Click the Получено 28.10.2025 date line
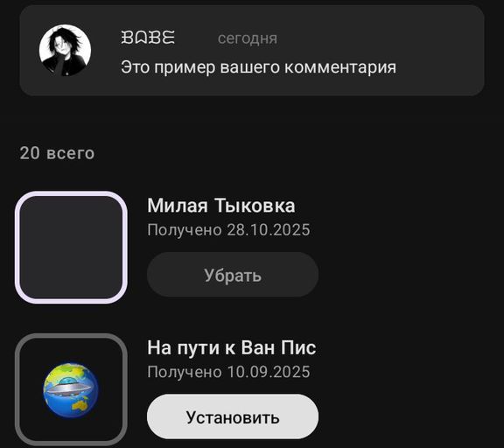This screenshot has width=504, height=448. 228,230
